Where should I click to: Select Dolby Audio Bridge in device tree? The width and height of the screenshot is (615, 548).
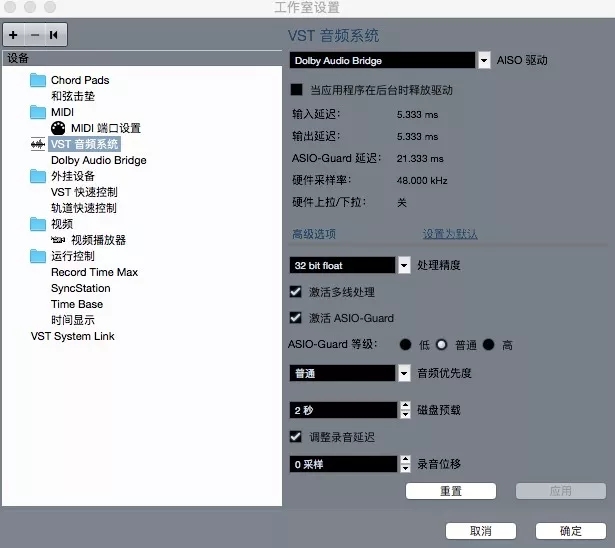tap(98, 160)
